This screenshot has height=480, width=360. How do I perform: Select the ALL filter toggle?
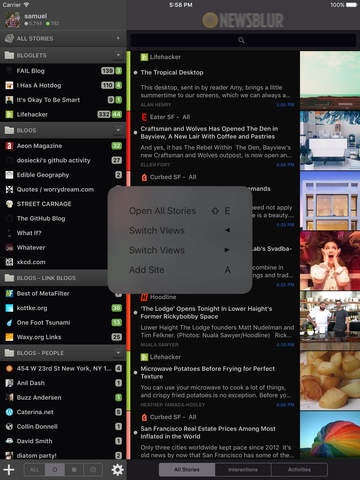[35, 469]
